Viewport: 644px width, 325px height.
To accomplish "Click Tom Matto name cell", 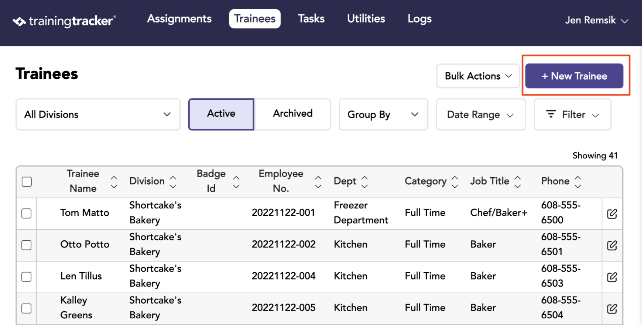I will click(x=85, y=213).
